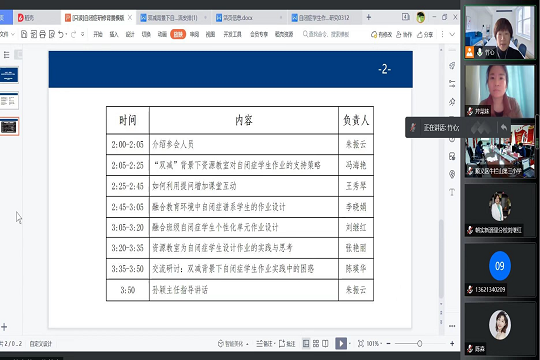540x360 pixels.
Task: Open the 视图 ribbon tab
Action: (x=210, y=34)
